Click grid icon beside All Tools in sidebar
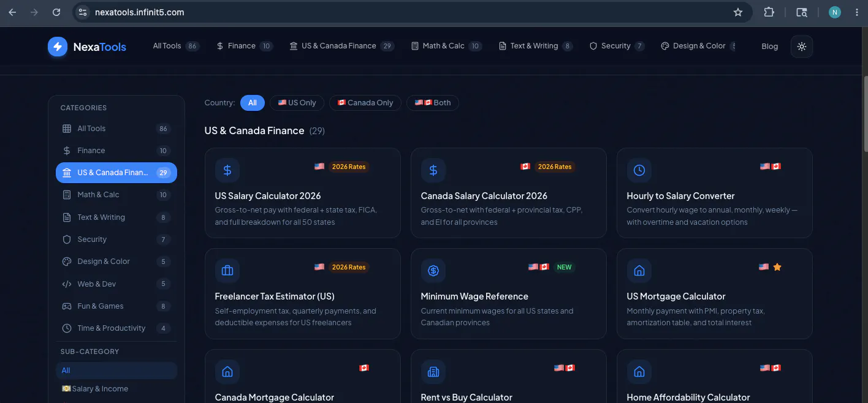Screen dimensions: 868x403 [67, 129]
